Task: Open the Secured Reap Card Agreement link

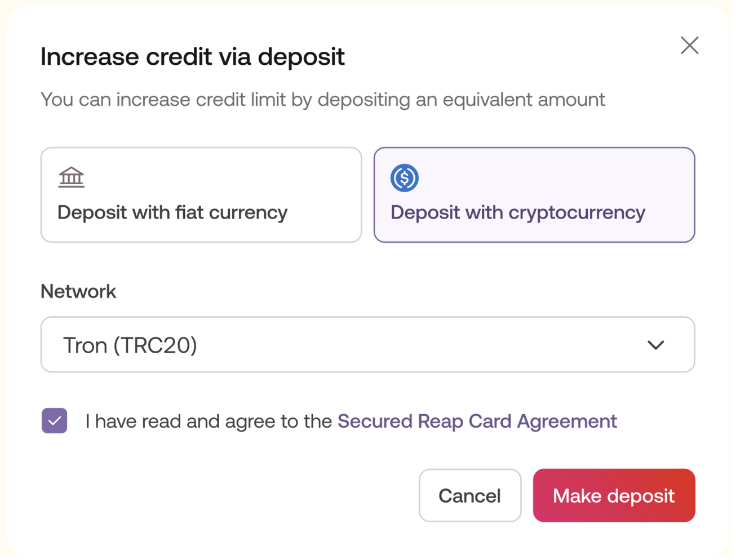Action: 477,421
